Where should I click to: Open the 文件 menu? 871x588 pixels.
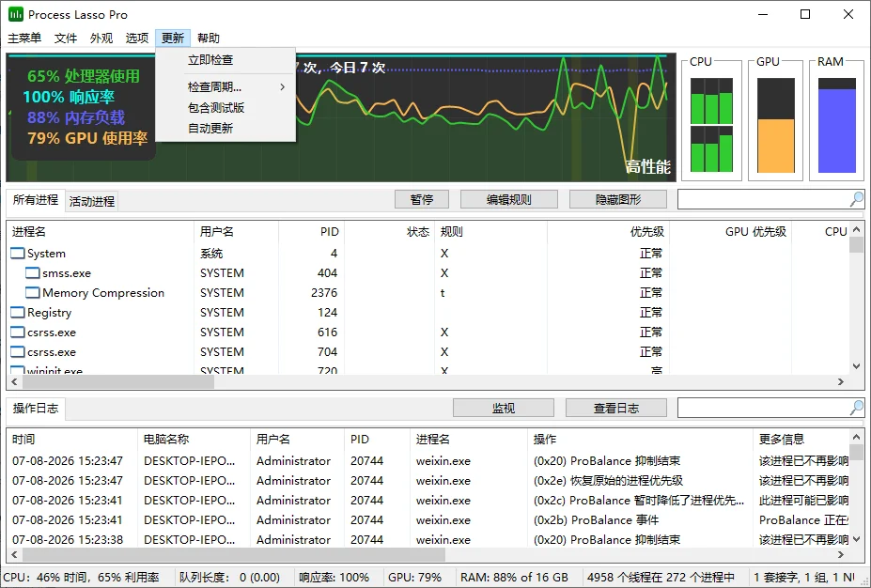click(x=66, y=38)
